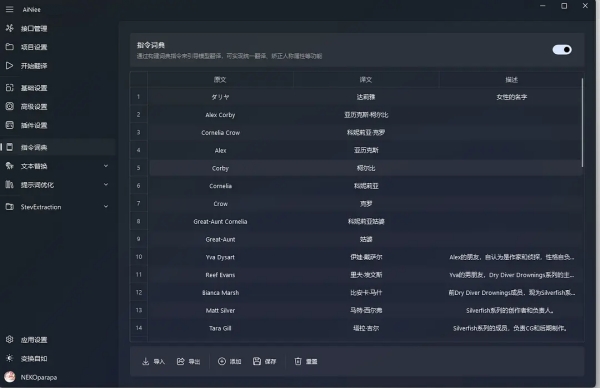Click the Yva Dysart cell
This screenshot has width=600, height=388.
220,257
